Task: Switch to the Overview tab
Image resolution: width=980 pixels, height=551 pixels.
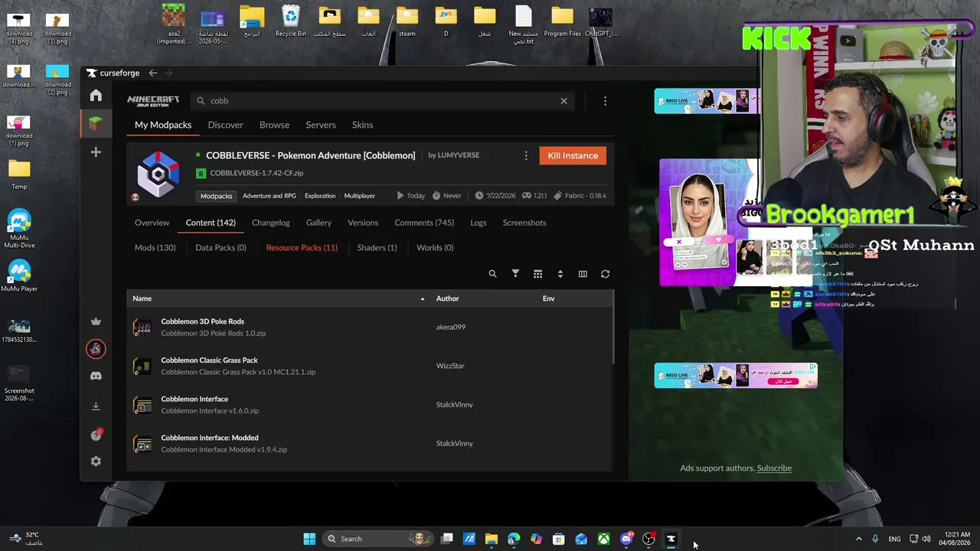Action: tap(152, 223)
